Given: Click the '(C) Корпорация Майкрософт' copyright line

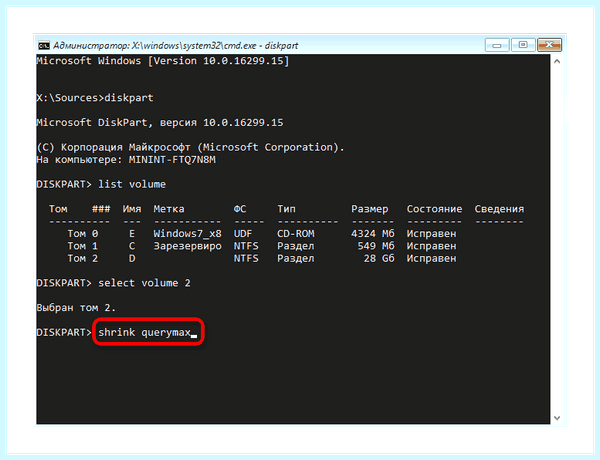Looking at the screenshot, I should pos(191,147).
